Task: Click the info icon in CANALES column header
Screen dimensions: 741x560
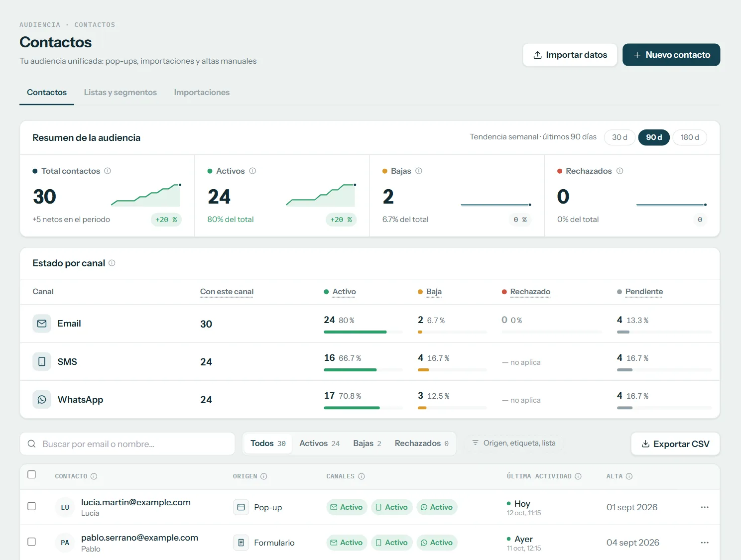Action: [362, 476]
